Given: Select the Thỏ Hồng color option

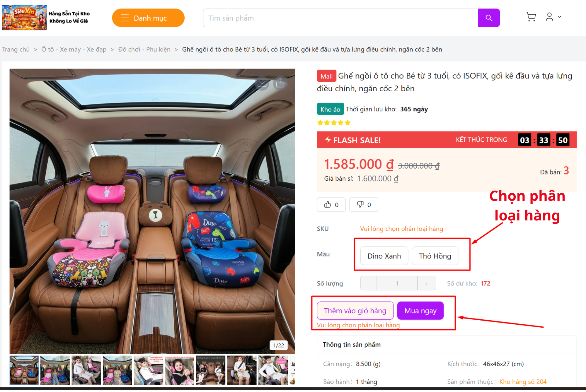Looking at the screenshot, I should tap(435, 256).
